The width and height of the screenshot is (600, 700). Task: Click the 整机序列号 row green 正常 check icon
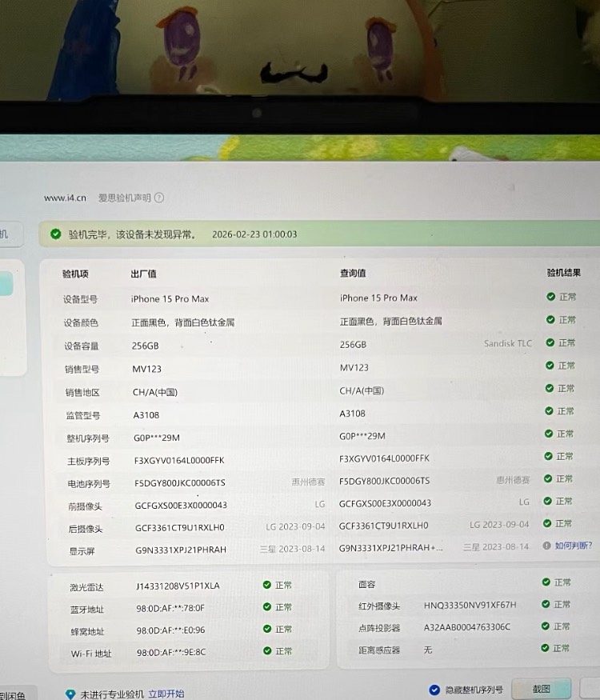click(549, 434)
